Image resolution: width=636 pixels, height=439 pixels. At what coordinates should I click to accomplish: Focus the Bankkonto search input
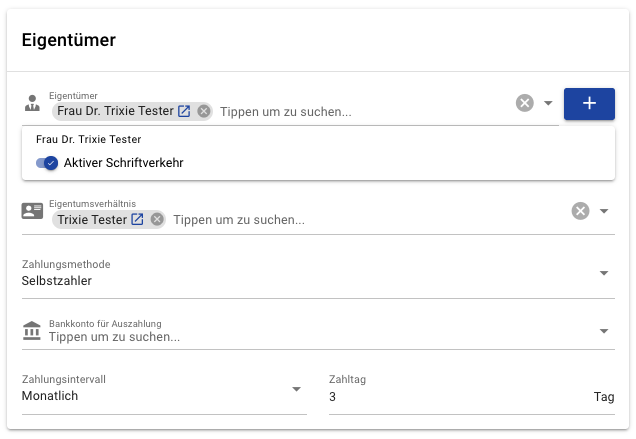point(300,337)
